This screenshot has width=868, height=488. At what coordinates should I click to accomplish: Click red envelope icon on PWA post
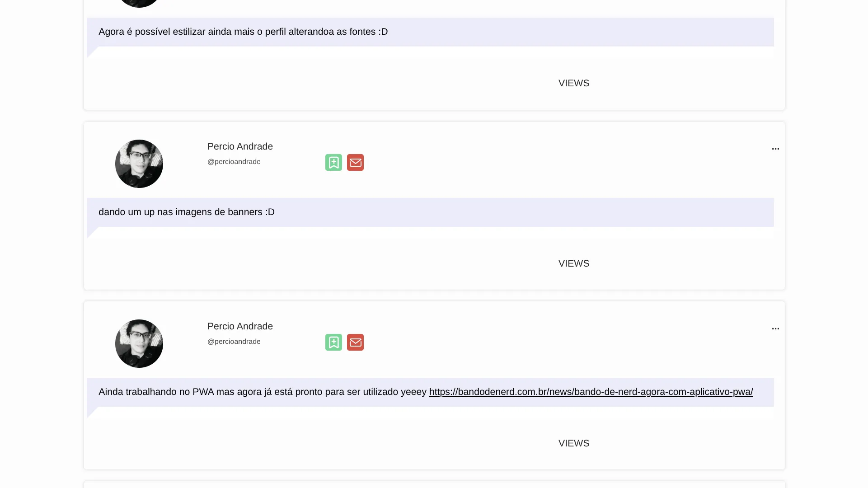[x=355, y=343]
